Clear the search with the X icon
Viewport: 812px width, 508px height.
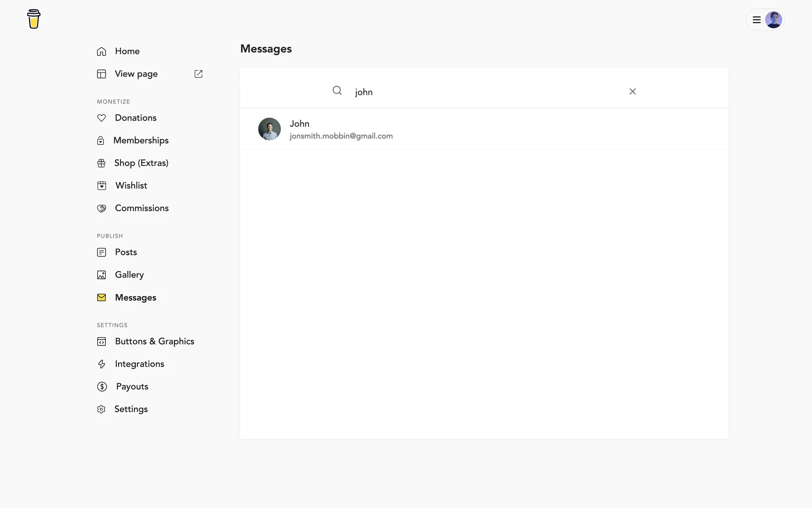click(x=632, y=91)
